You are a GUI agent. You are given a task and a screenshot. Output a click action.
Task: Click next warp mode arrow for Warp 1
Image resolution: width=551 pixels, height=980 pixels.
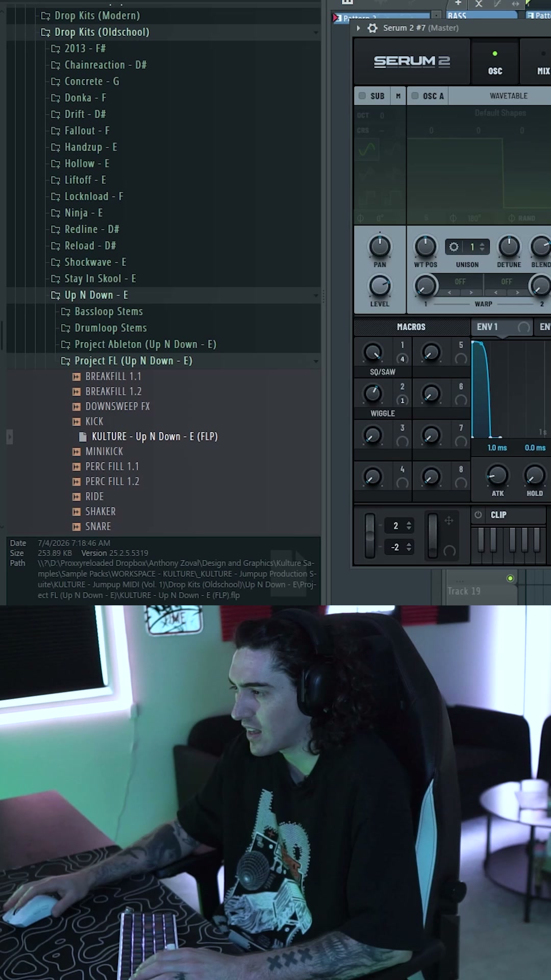(471, 292)
